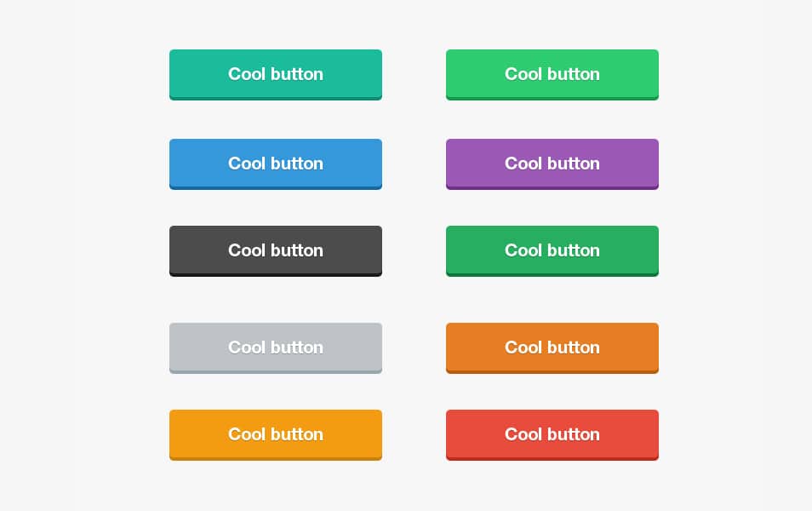The image size is (812, 511).
Task: Click the last button in the right column
Action: point(552,434)
